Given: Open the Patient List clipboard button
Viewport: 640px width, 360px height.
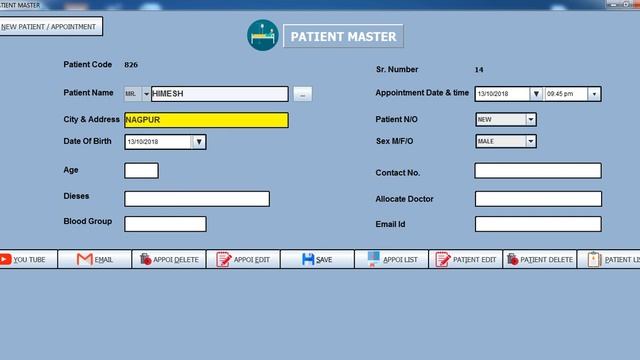Looking at the screenshot, I should pos(609,260).
